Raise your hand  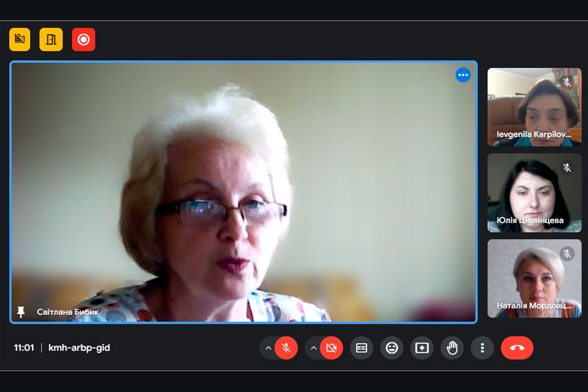452,348
